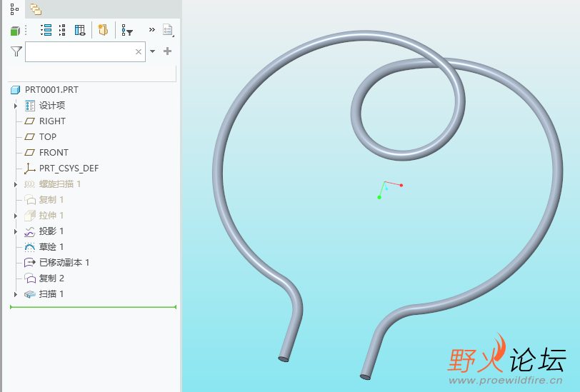Click the TOP plane icon

(x=29, y=137)
